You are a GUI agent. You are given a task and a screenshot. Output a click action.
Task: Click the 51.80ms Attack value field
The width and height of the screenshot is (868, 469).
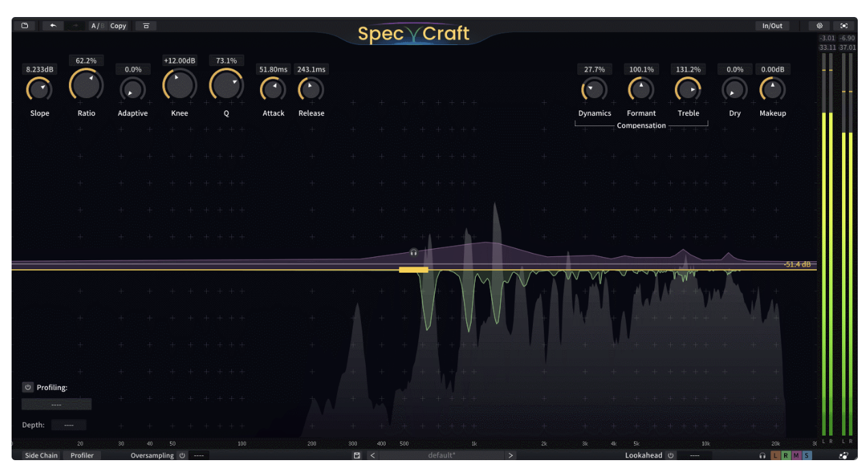pos(273,70)
